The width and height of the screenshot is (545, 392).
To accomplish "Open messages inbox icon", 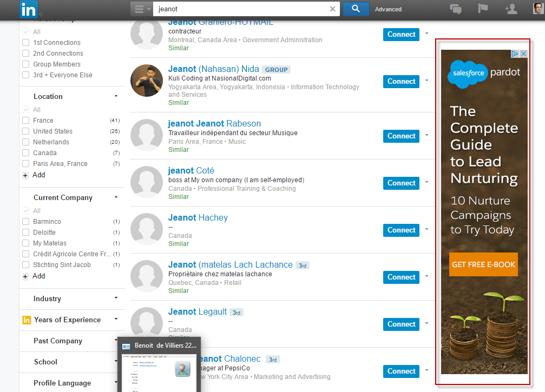I will (456, 9).
